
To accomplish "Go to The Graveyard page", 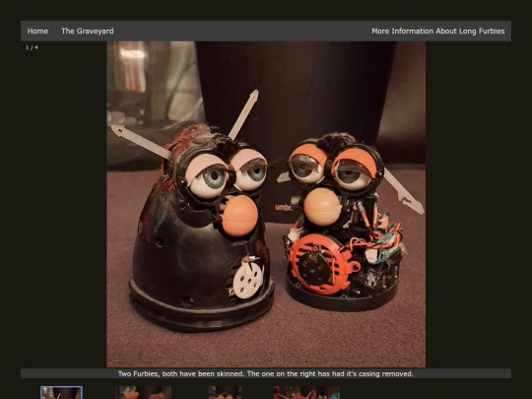I will pos(88,32).
